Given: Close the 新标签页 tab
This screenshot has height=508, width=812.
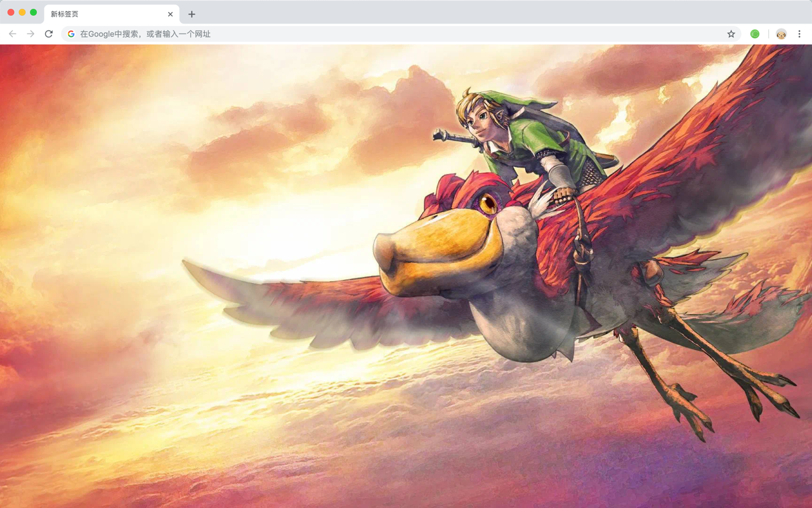Looking at the screenshot, I should pos(170,14).
